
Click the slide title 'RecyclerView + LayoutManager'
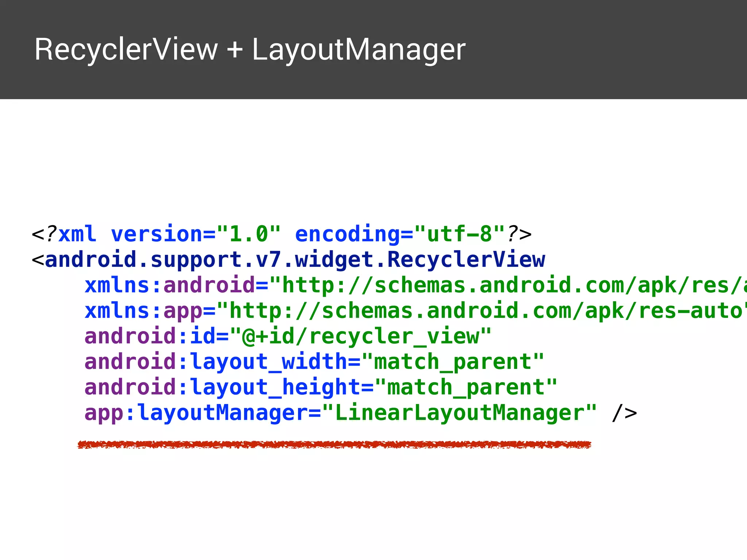[250, 50]
